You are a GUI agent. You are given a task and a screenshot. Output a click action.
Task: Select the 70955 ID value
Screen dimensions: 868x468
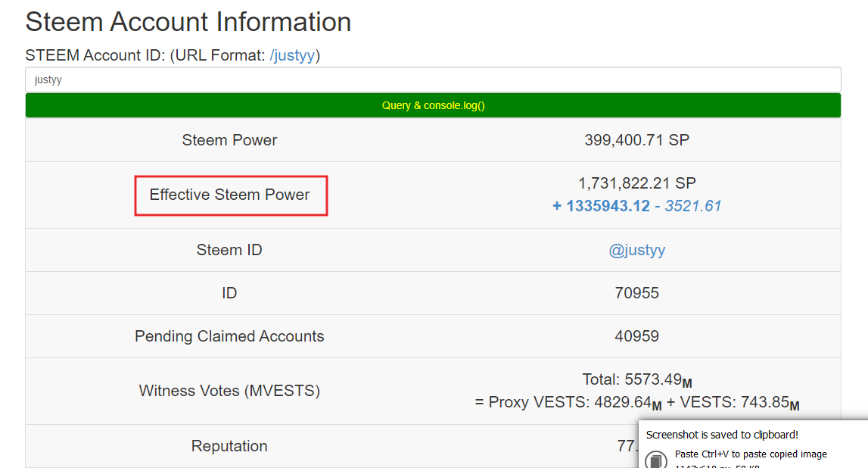pos(636,293)
